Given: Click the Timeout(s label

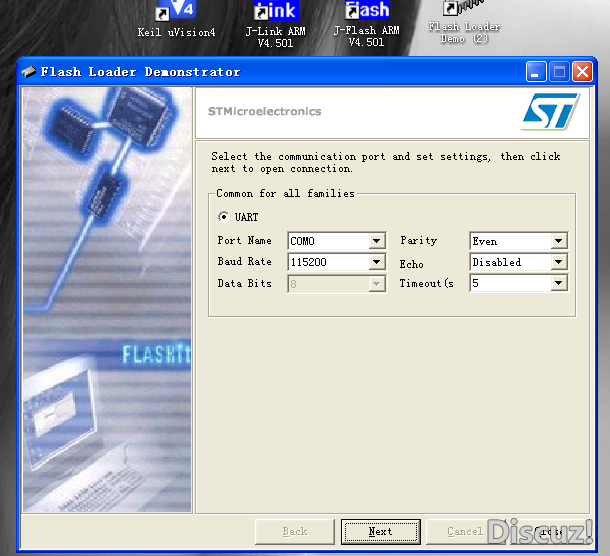Looking at the screenshot, I should pos(426,283).
